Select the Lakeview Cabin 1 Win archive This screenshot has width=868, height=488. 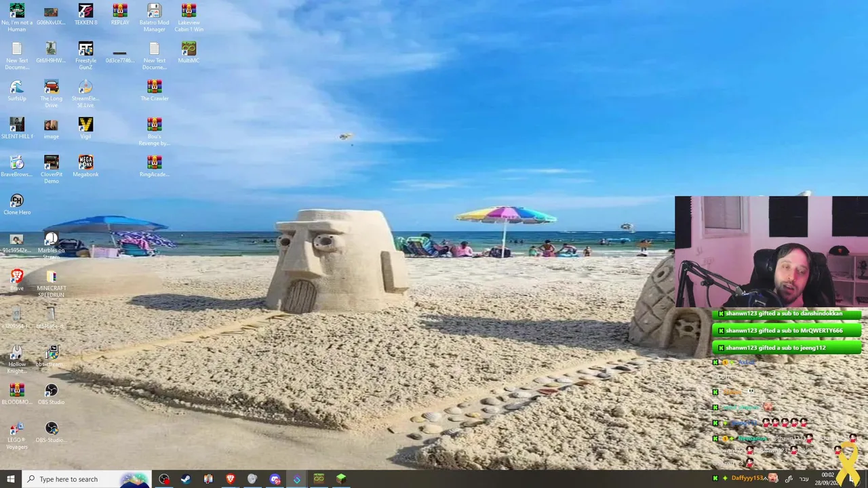pyautogui.click(x=189, y=18)
